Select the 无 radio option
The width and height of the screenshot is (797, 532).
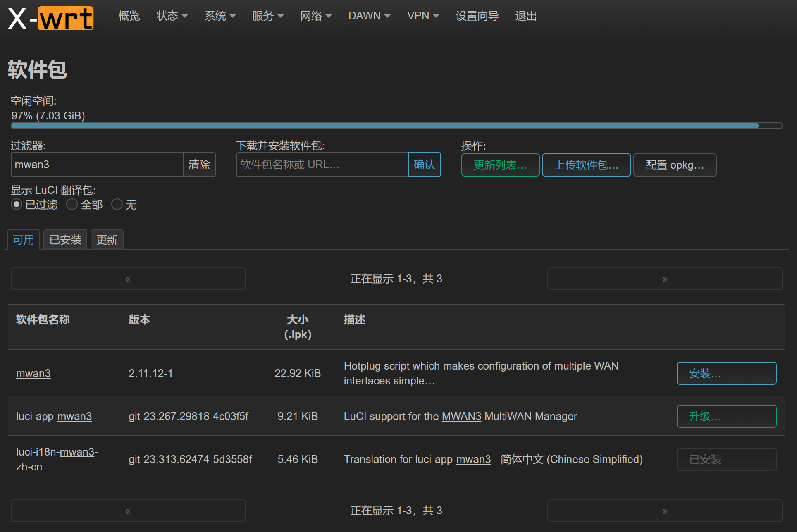coord(117,204)
